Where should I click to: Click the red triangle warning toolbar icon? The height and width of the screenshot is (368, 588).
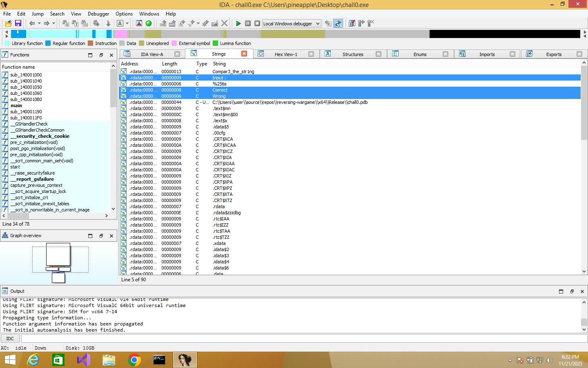point(139,23)
